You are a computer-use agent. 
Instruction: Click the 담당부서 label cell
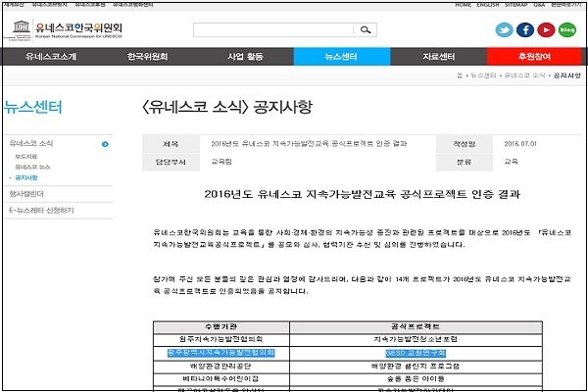pyautogui.click(x=171, y=162)
